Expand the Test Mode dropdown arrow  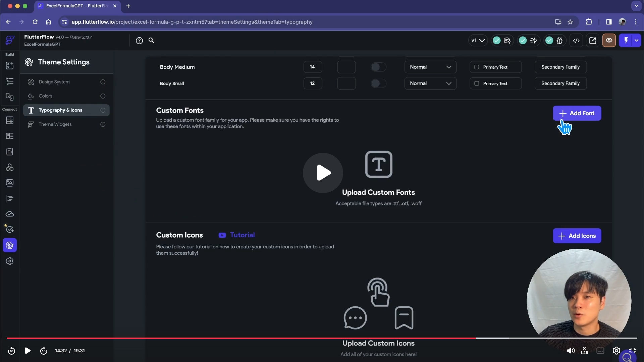pos(637,41)
